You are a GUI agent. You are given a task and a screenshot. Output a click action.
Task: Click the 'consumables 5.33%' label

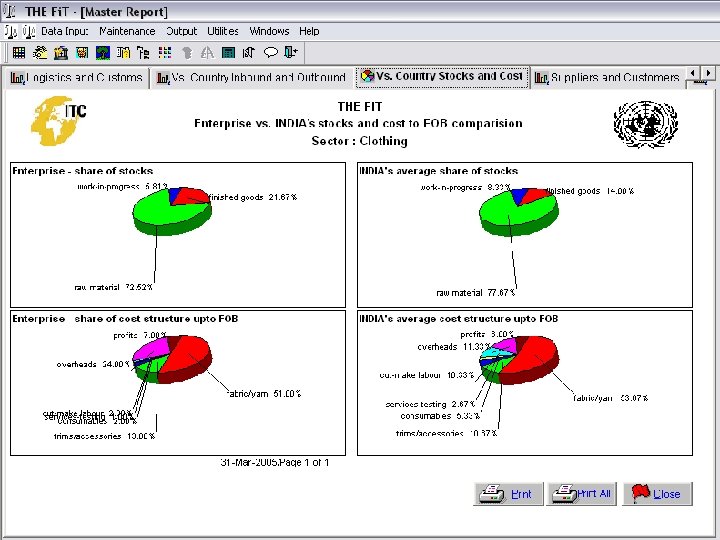pyautogui.click(x=440, y=416)
